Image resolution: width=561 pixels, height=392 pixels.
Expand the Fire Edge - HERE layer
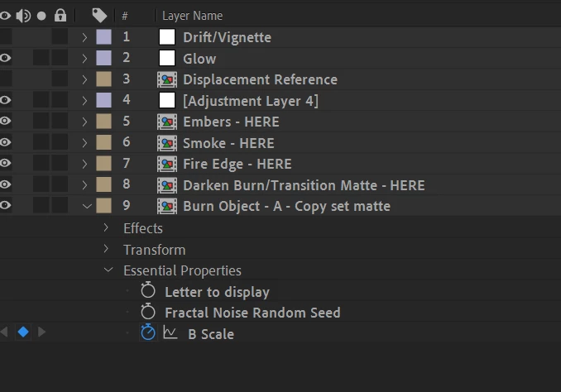coord(84,164)
